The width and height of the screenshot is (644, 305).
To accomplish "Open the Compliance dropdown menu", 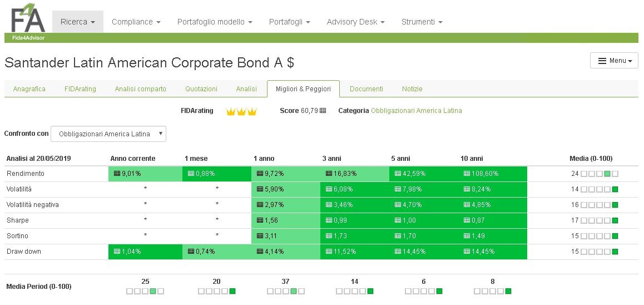I will (136, 22).
